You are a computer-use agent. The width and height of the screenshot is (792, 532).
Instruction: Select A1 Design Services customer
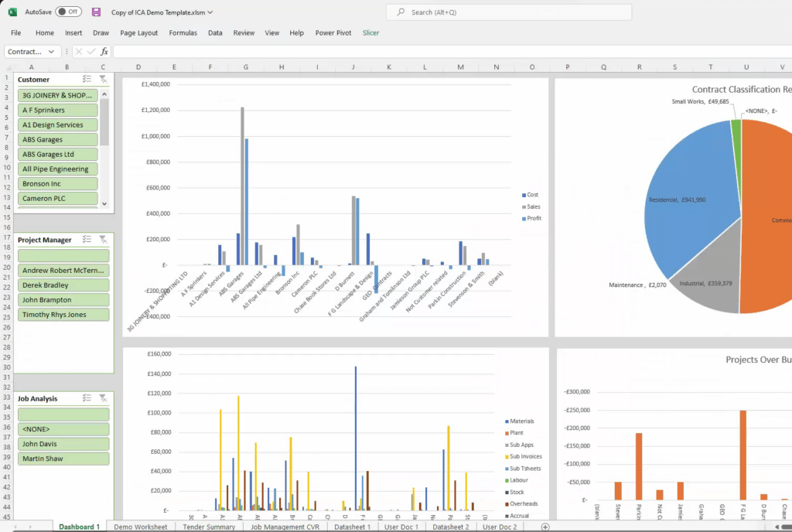(x=57, y=124)
